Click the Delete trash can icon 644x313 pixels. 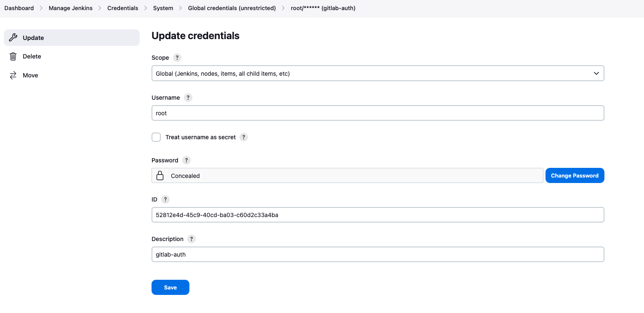(13, 56)
